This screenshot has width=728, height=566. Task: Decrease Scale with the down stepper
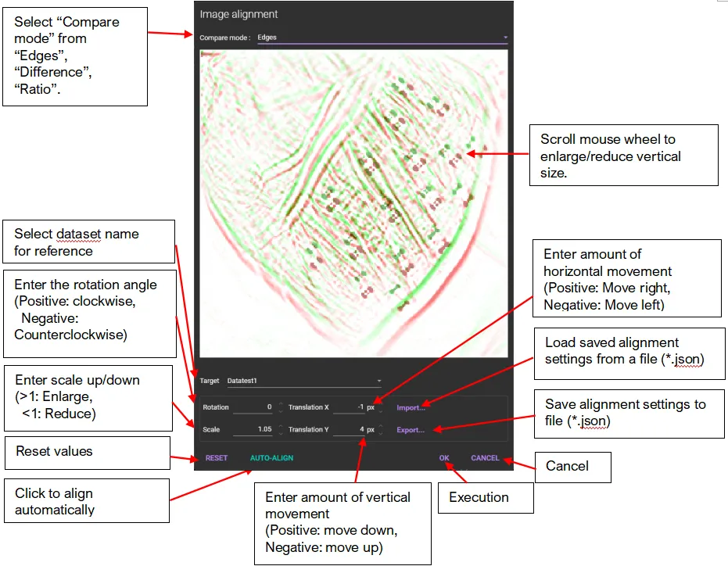(x=281, y=432)
